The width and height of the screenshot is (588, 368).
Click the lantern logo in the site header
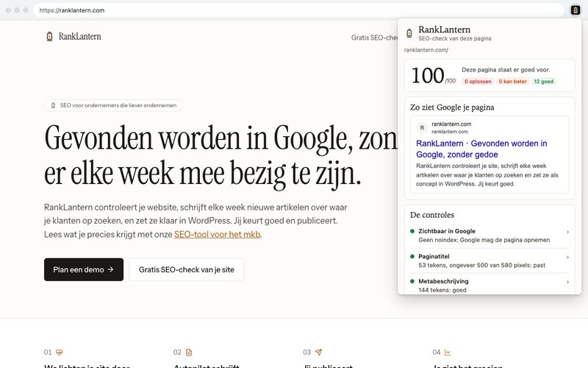[49, 36]
